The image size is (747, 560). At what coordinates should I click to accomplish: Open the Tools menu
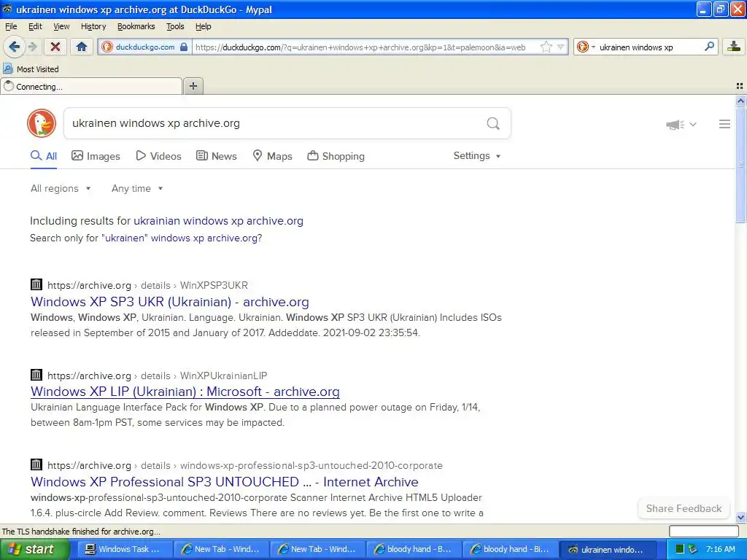point(175,26)
